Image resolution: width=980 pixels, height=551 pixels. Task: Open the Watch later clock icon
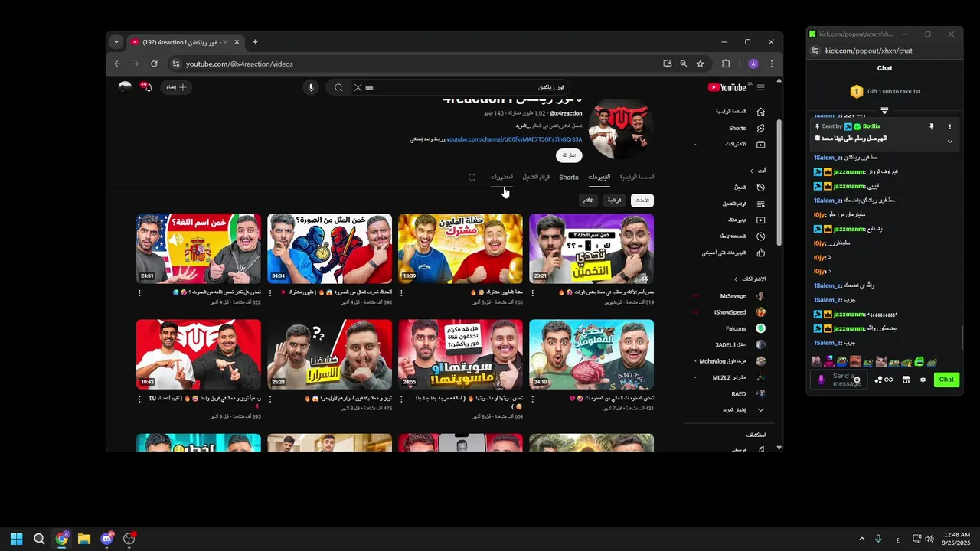[760, 236]
